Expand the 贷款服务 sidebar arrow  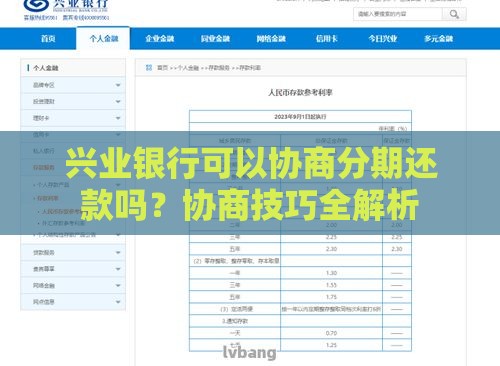click(118, 253)
